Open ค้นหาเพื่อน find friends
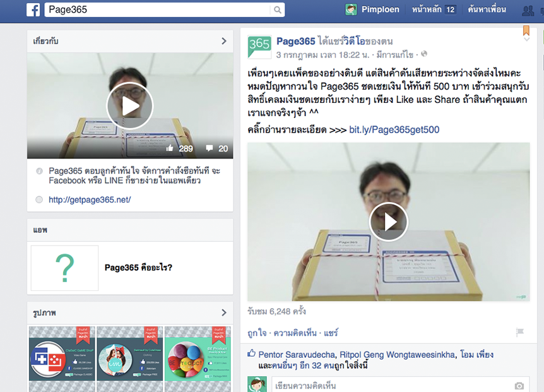Image resolution: width=544 pixels, height=392 pixels. tap(487, 9)
